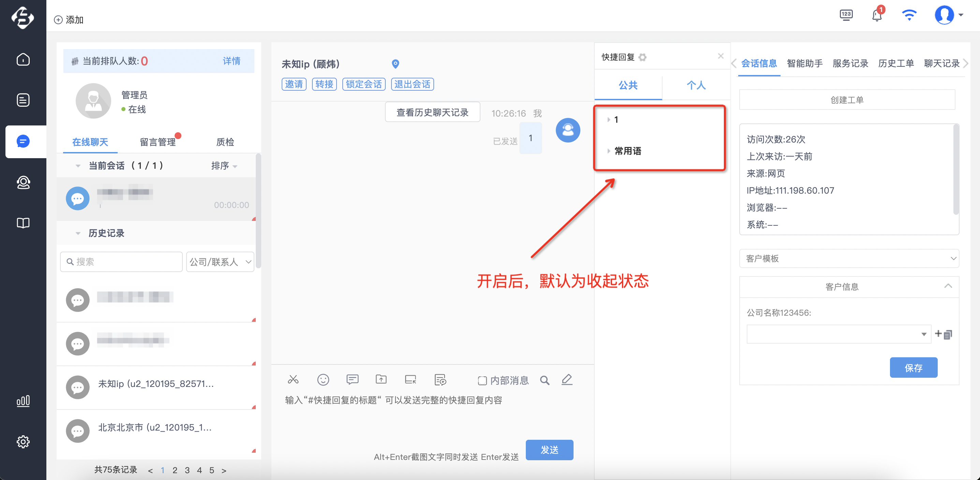Image resolution: width=980 pixels, height=480 pixels.
Task: Open the 客户模板 dropdown
Action: pos(849,259)
